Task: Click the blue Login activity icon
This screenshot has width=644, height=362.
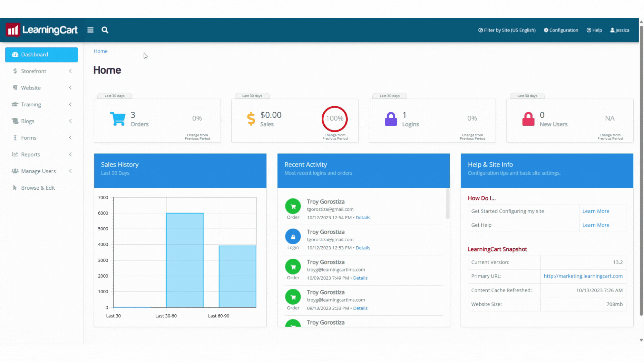Action: [293, 236]
